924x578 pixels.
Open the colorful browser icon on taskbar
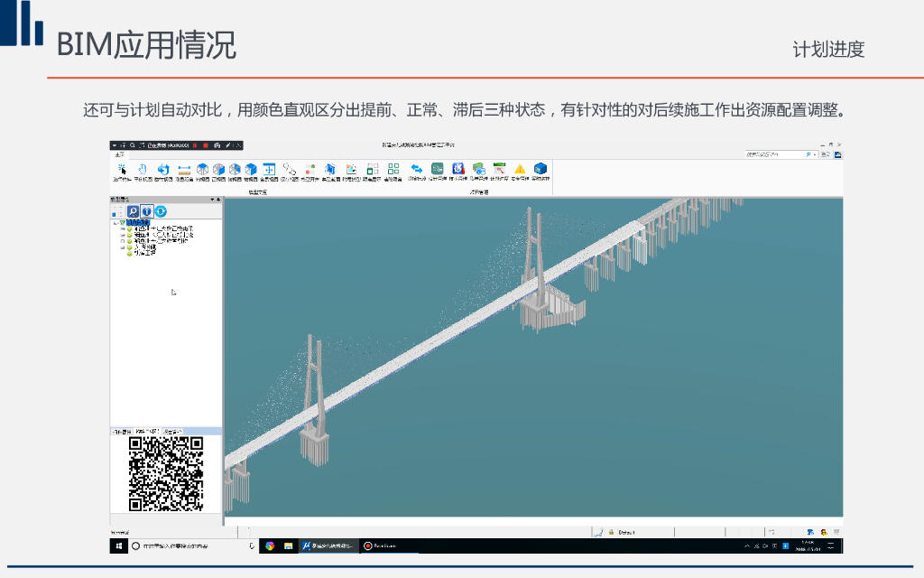click(270, 546)
